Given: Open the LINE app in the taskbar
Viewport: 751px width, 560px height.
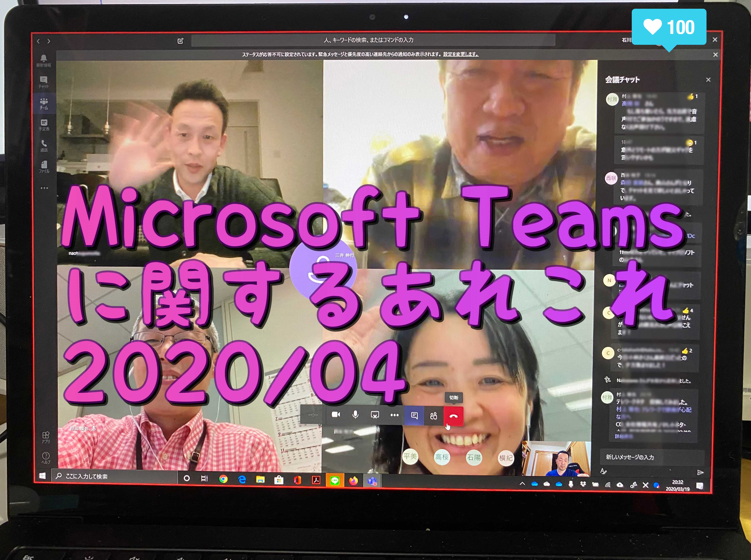Looking at the screenshot, I should (x=334, y=480).
